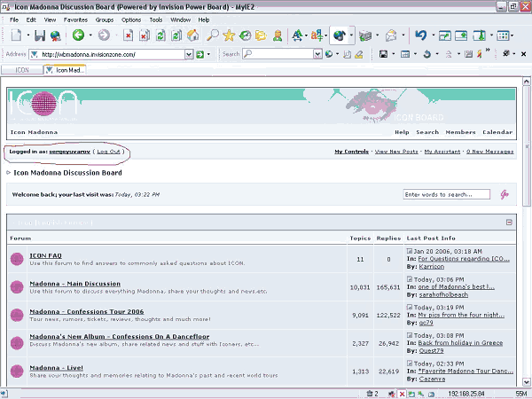Image resolution: width=532 pixels, height=399 pixels.
Task: Open Favorites with the star icon
Action: point(229,35)
